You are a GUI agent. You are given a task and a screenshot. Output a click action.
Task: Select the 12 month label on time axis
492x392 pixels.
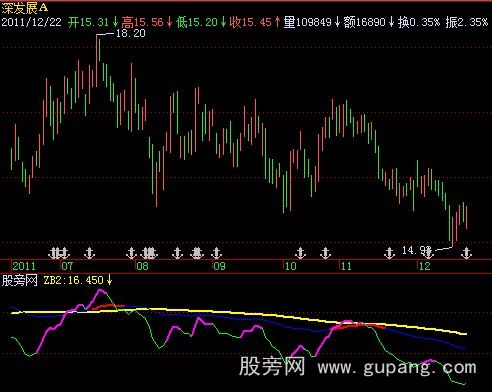425,266
